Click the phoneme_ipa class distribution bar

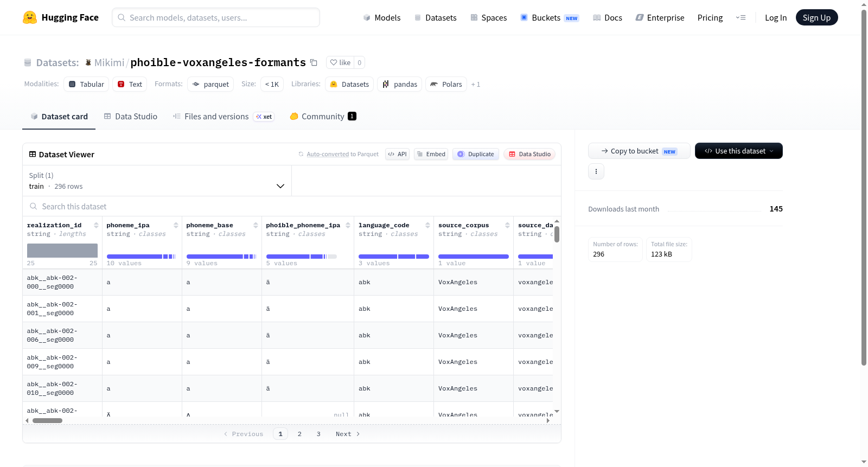pyautogui.click(x=141, y=257)
